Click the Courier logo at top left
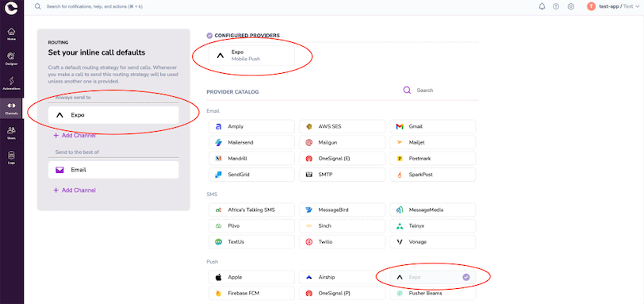 pos(11,8)
